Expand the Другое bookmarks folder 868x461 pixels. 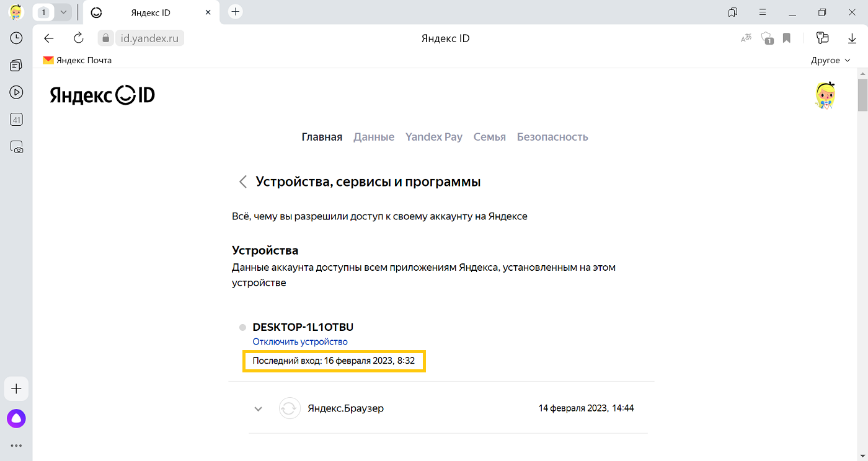tap(831, 60)
